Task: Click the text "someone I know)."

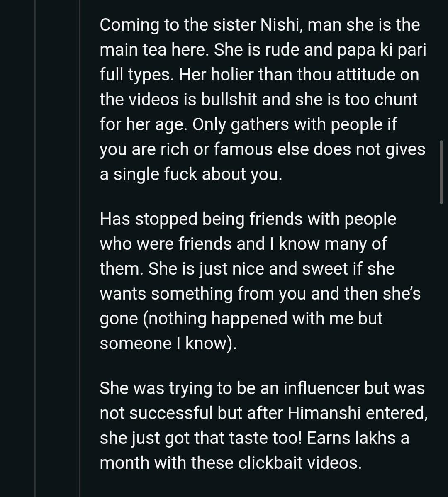Action: pos(168,344)
